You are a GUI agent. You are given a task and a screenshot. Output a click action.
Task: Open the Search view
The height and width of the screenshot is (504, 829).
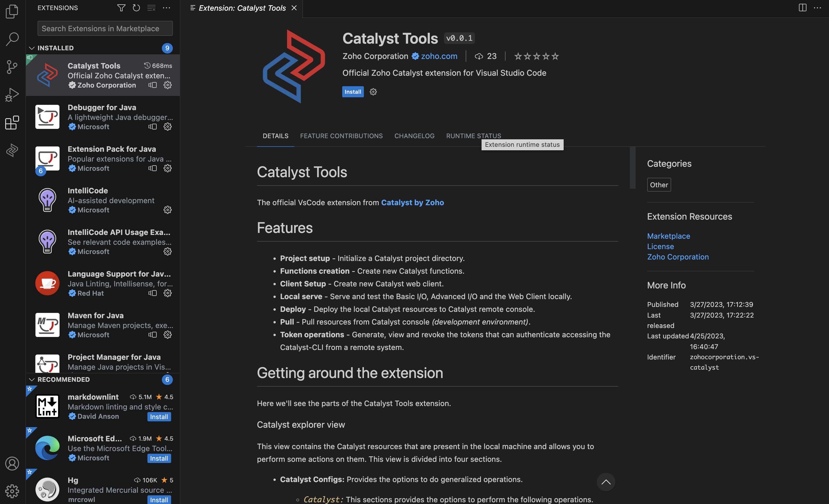coord(12,38)
